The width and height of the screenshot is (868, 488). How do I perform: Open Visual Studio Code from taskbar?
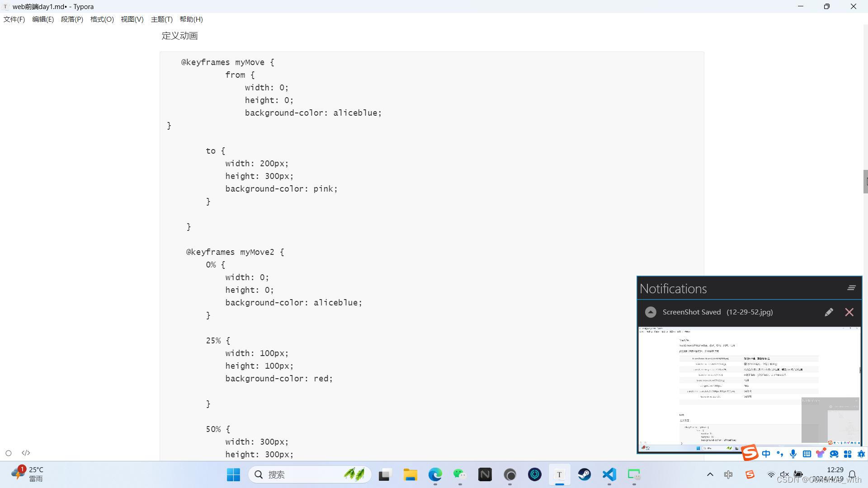(609, 474)
